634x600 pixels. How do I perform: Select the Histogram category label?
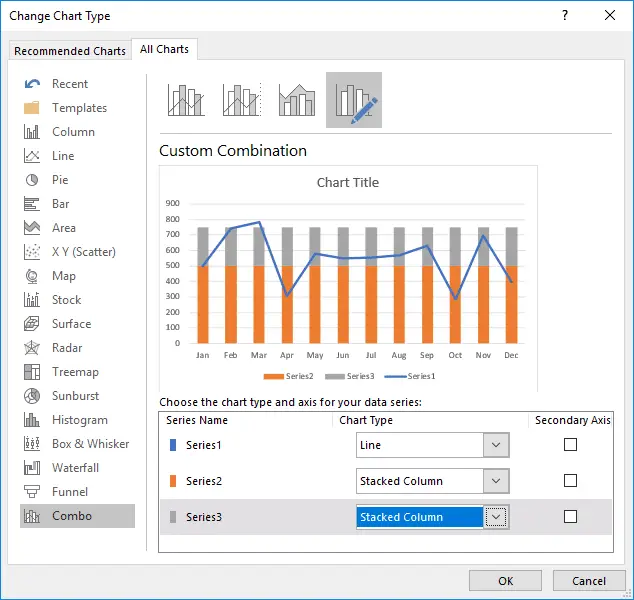(80, 420)
